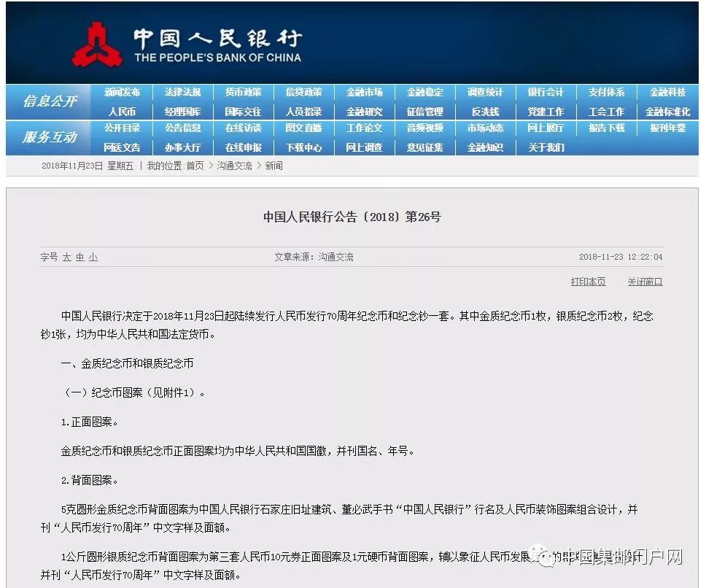The height and width of the screenshot is (588, 706).
Task: Open 图文直播 menu item
Action: (304, 128)
